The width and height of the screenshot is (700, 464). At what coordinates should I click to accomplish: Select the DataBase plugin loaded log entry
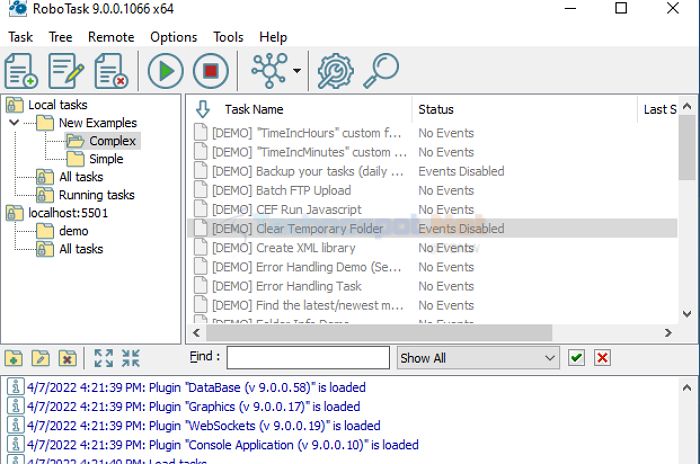[196, 388]
